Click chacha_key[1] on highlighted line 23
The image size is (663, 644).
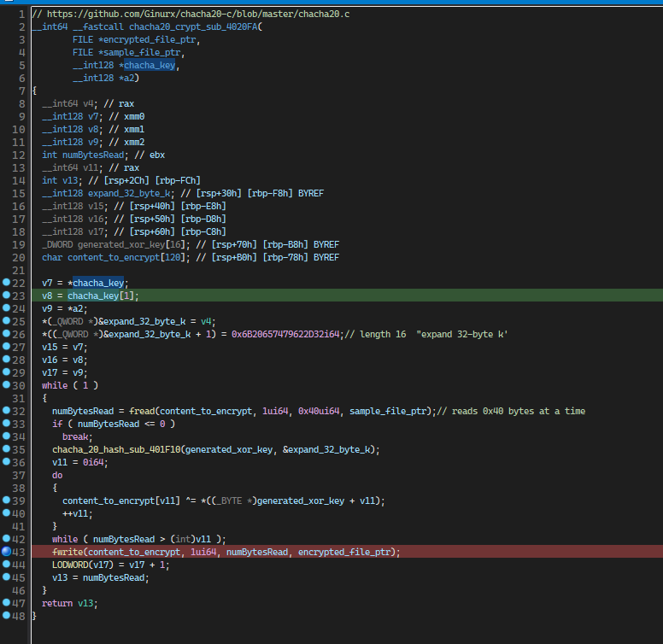coord(101,296)
